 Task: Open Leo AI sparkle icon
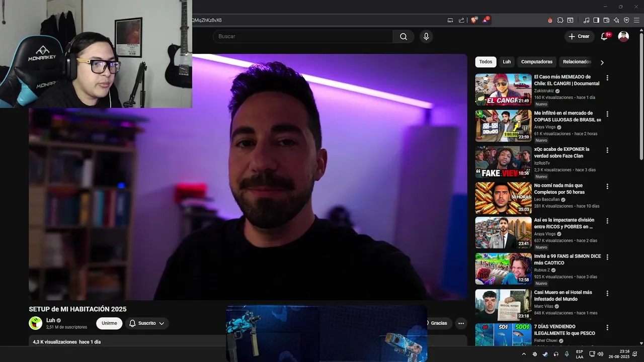616,20
